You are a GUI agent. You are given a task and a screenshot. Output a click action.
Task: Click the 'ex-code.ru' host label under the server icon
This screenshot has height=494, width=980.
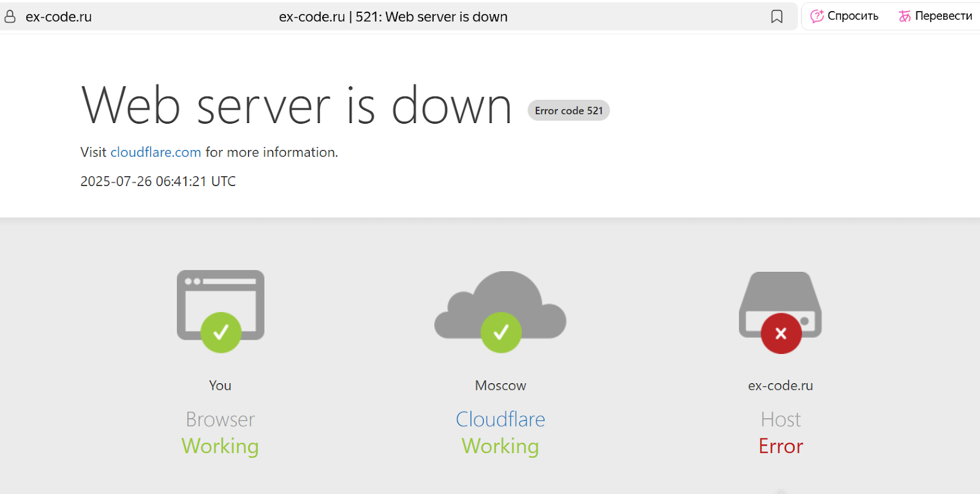coord(780,386)
